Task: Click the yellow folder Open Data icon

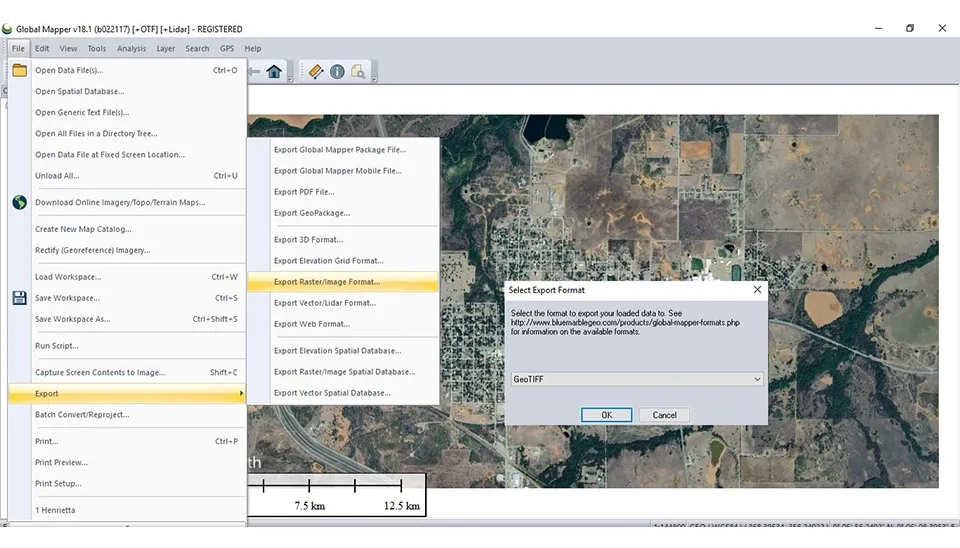Action: click(19, 70)
